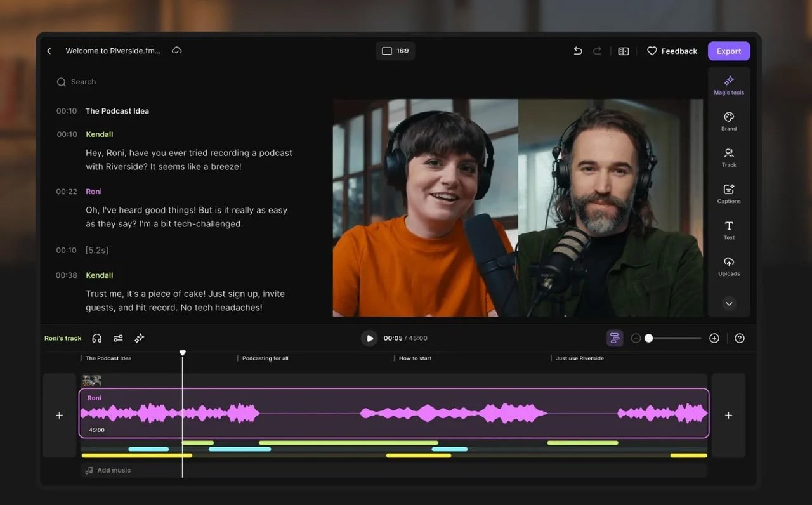Viewport: 812px width, 505px height.
Task: Click the timeline zoom slider handle
Action: (648, 338)
